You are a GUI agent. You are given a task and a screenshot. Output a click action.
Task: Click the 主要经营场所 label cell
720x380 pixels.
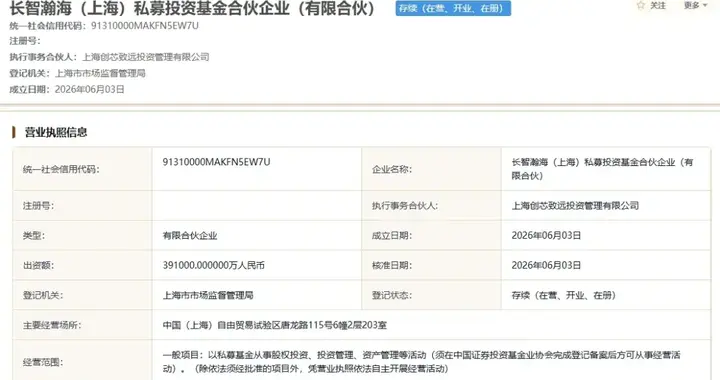(83, 325)
